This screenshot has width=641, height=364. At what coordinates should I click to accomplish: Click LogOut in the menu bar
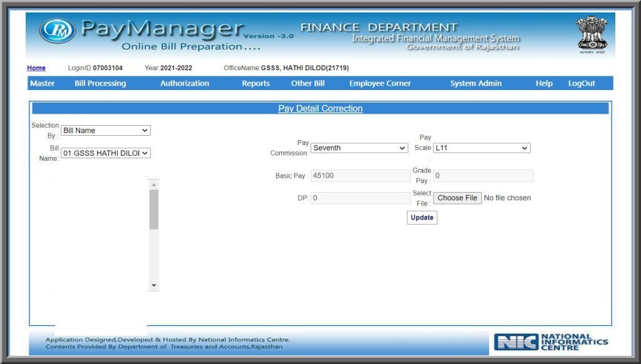coord(582,83)
